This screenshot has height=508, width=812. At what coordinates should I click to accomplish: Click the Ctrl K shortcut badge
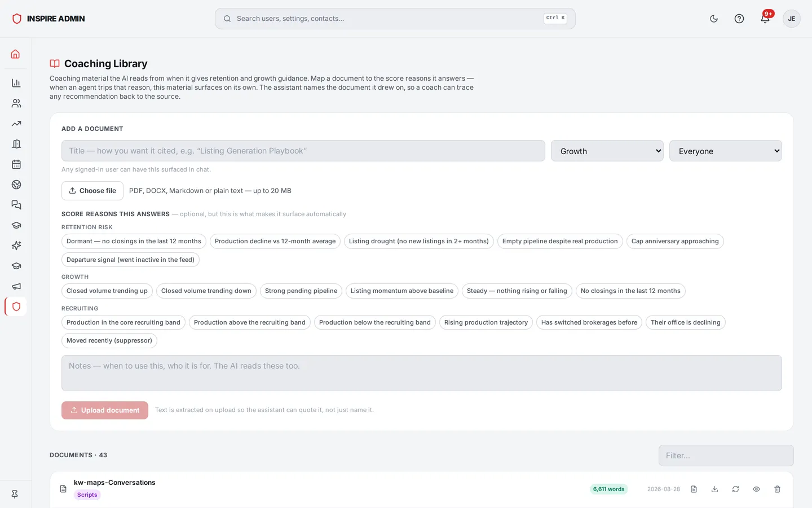click(555, 18)
